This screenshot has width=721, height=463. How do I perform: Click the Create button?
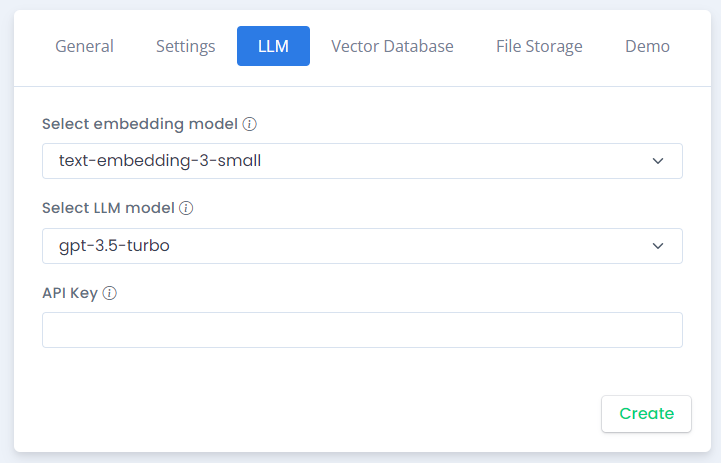646,414
